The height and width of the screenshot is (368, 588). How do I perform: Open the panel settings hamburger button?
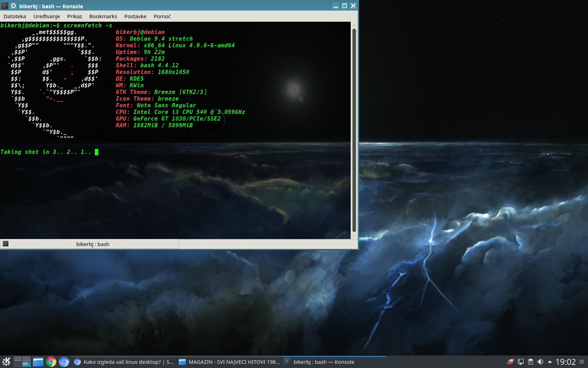tap(582, 362)
